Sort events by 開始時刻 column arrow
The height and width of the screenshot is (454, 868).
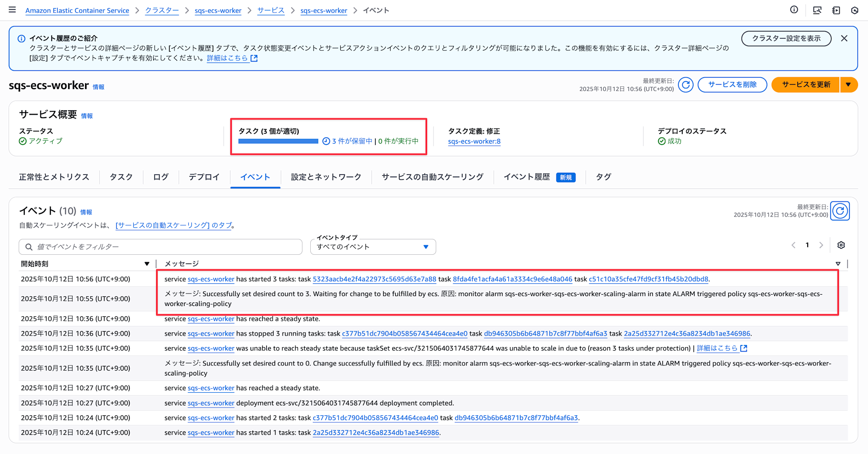pos(147,263)
